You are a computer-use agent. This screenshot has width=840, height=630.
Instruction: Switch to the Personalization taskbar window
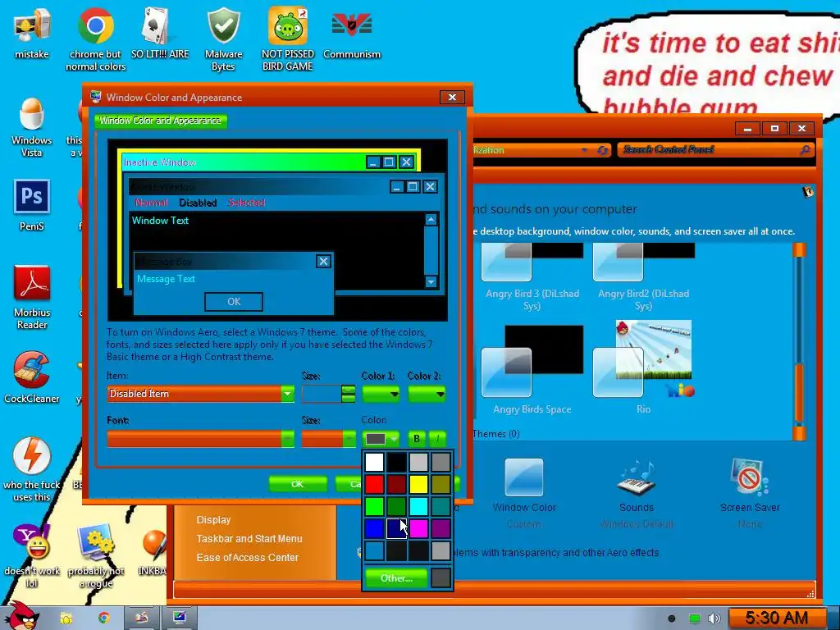coord(179,619)
